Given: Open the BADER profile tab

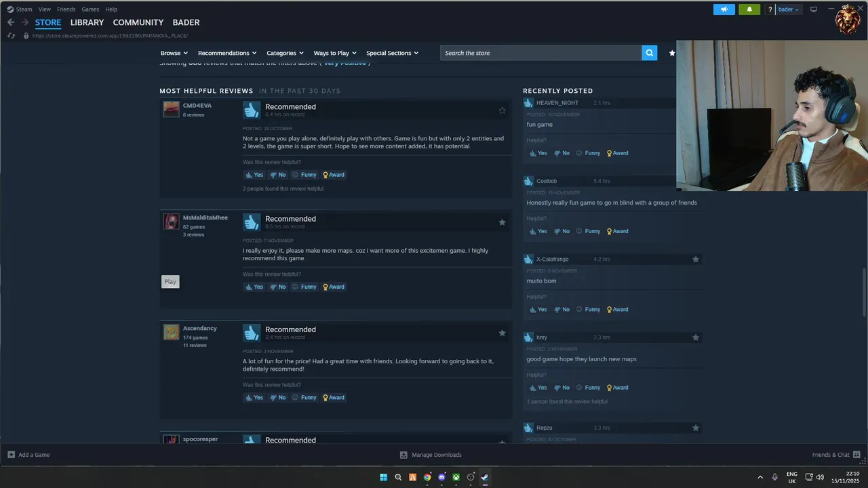Looking at the screenshot, I should tap(186, 22).
